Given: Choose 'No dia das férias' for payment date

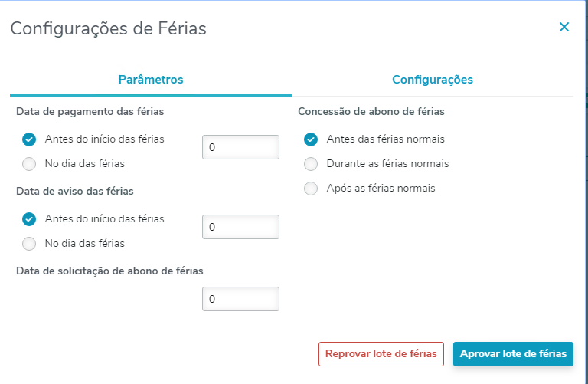Looking at the screenshot, I should [30, 163].
